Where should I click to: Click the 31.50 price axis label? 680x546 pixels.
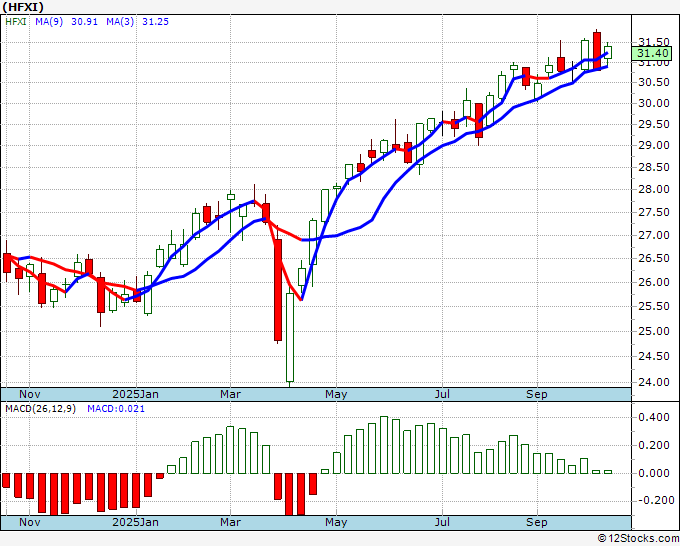(654, 42)
